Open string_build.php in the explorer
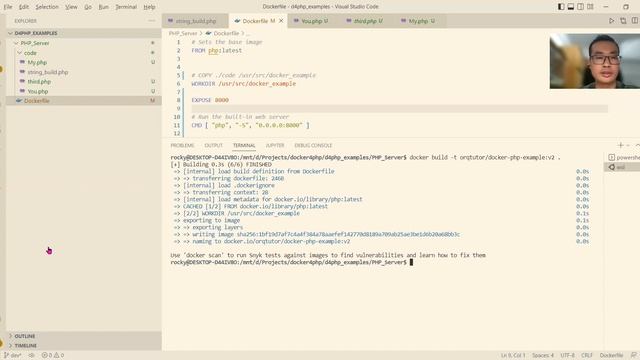640x360 pixels. click(x=84, y=72)
